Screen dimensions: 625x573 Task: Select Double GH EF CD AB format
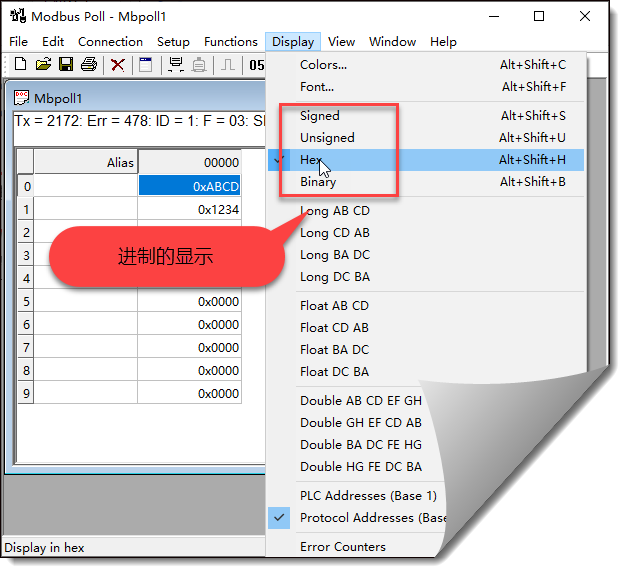tap(360, 422)
